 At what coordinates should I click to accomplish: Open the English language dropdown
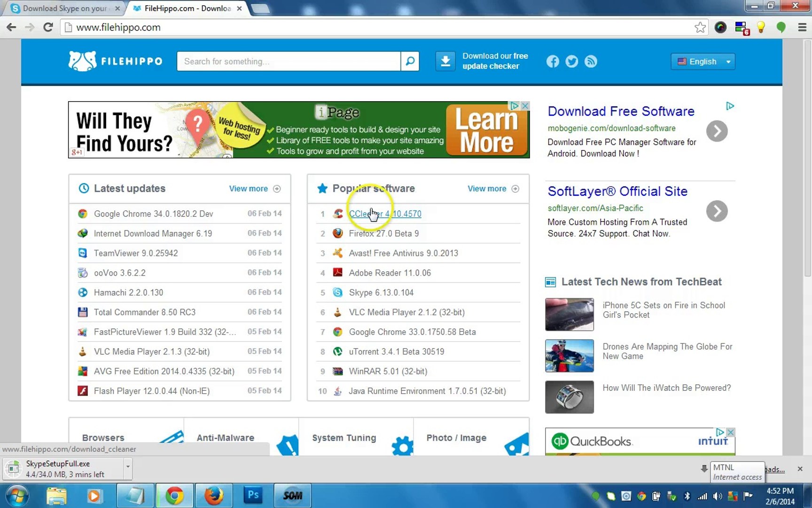(x=703, y=62)
